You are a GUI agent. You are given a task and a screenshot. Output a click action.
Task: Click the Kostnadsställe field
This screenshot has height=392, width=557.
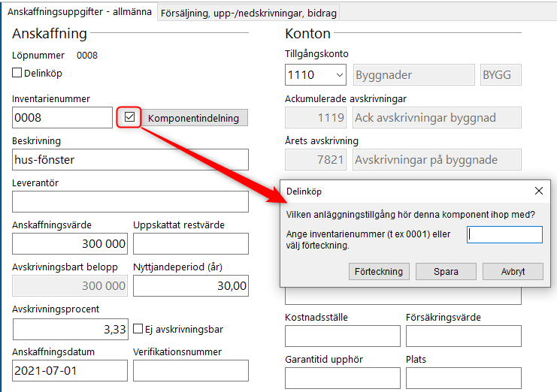click(343, 336)
